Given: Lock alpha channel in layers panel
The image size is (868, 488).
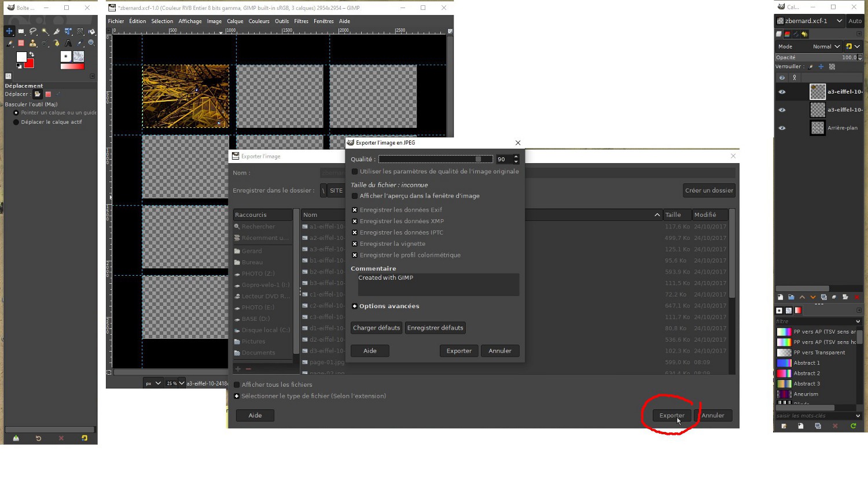Looking at the screenshot, I should tap(832, 66).
